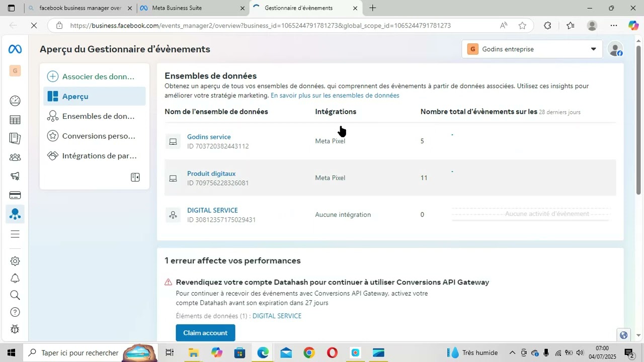Screen dimensions: 644x362
Task: Open the DIGITAL SERVICE dataset link
Action: pos(212,210)
